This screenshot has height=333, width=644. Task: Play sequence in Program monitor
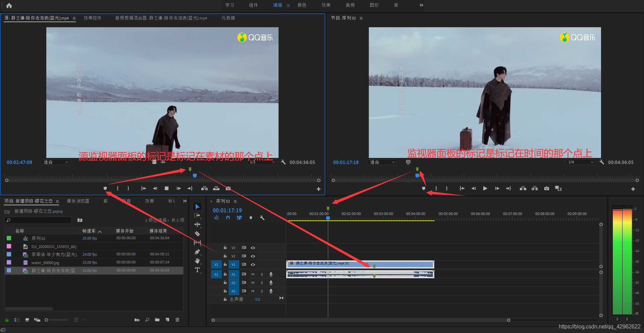(x=485, y=189)
